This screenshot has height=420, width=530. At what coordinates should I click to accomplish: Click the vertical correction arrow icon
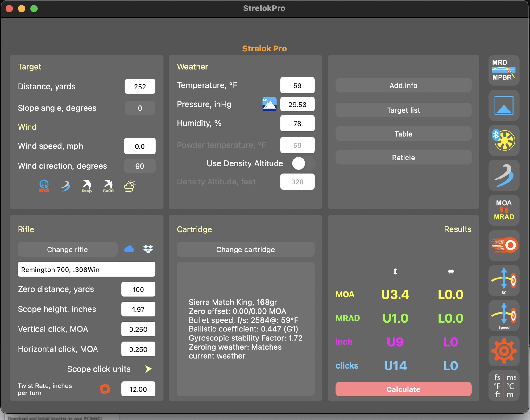395,271
